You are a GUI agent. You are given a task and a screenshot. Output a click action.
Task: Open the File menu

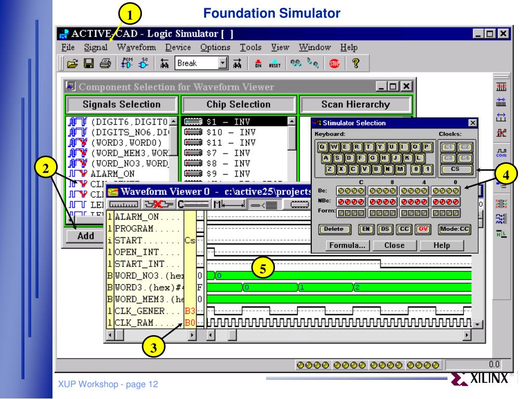tap(68, 47)
